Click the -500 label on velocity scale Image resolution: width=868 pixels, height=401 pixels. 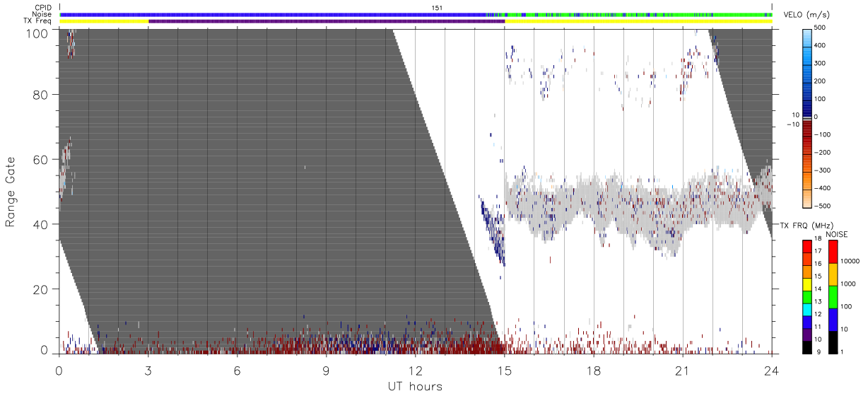tap(823, 207)
